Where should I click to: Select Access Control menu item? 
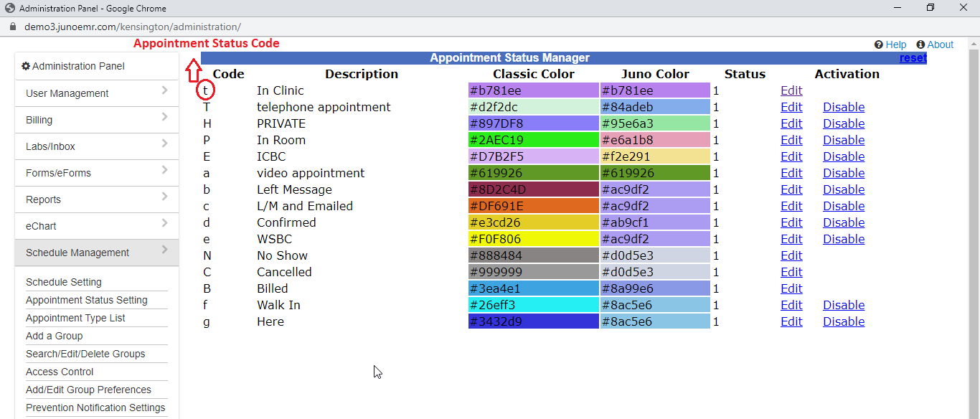coord(60,372)
